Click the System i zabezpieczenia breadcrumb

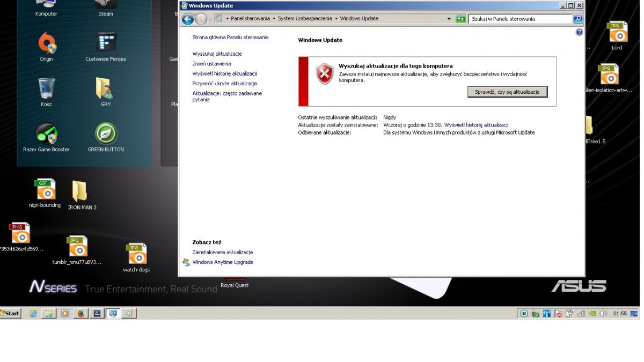click(305, 19)
